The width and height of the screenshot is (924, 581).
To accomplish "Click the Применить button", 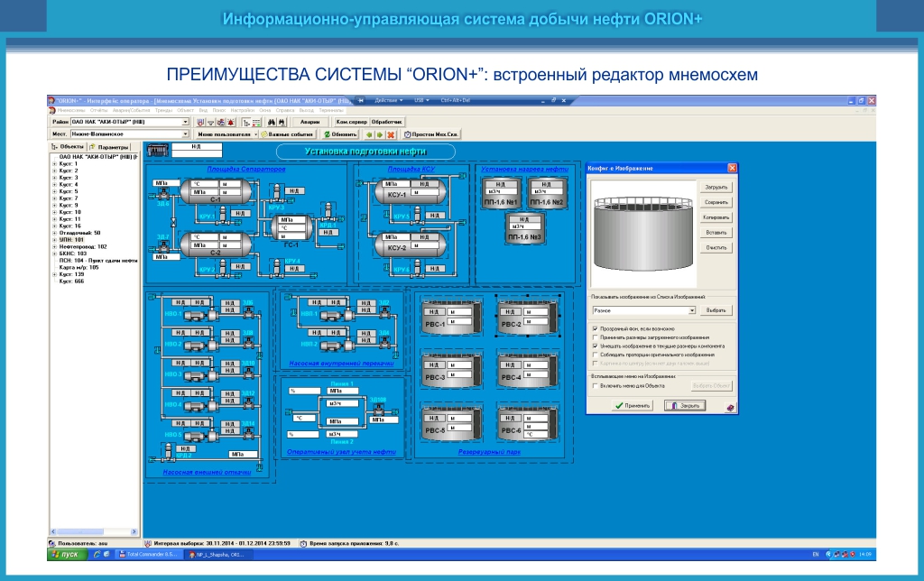I will (633, 405).
